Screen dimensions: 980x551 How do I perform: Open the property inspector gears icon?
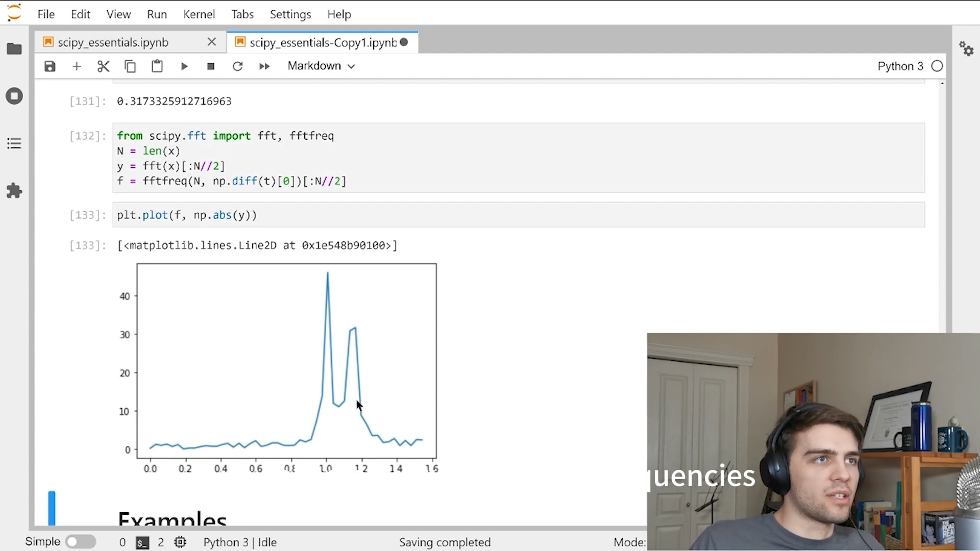(x=966, y=49)
